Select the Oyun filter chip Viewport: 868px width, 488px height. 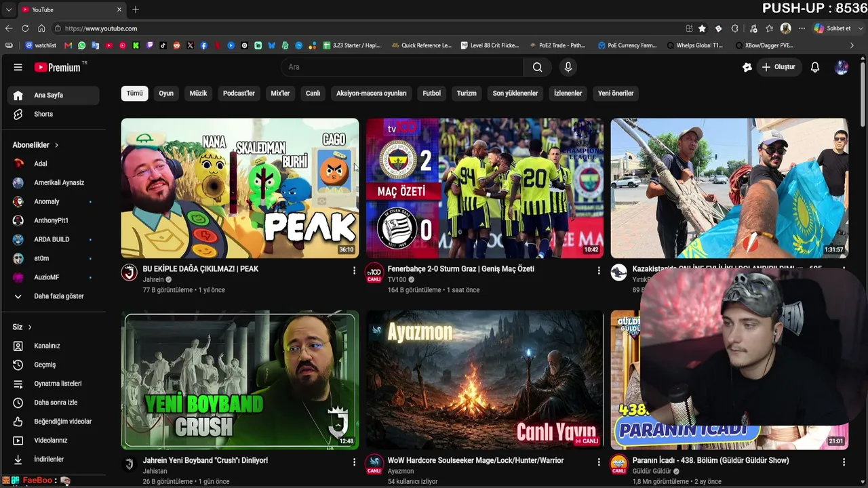tap(166, 94)
